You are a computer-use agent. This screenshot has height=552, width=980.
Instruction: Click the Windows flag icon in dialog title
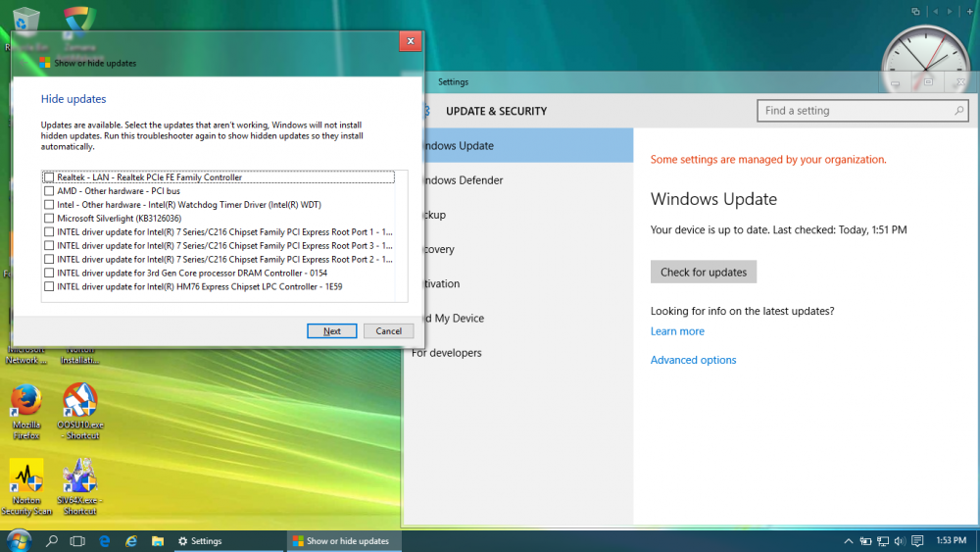[x=45, y=63]
